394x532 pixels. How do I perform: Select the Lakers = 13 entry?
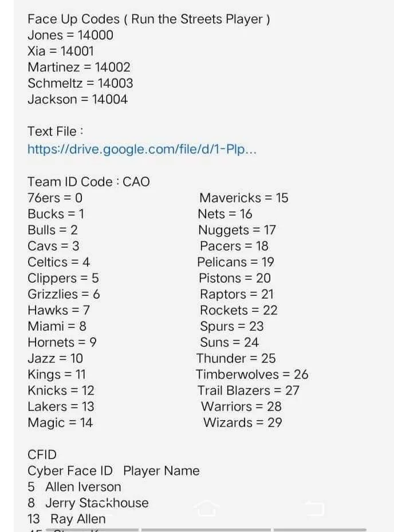coord(61,406)
